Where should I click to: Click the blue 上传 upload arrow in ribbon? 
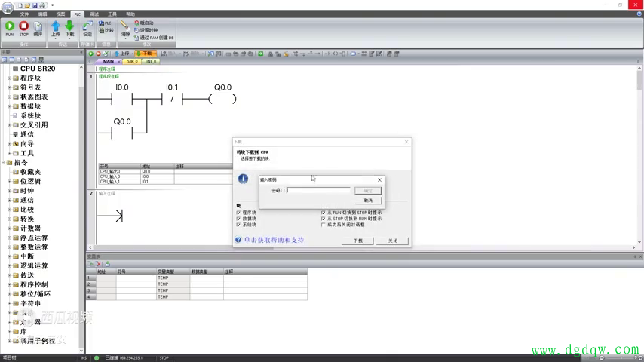56,27
